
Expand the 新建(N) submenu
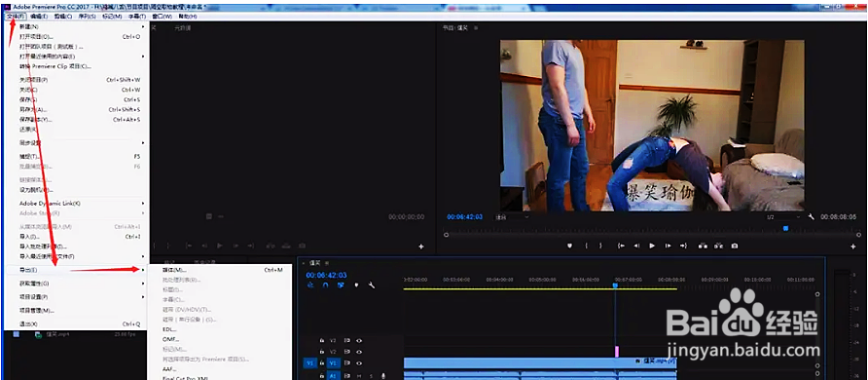point(76,26)
